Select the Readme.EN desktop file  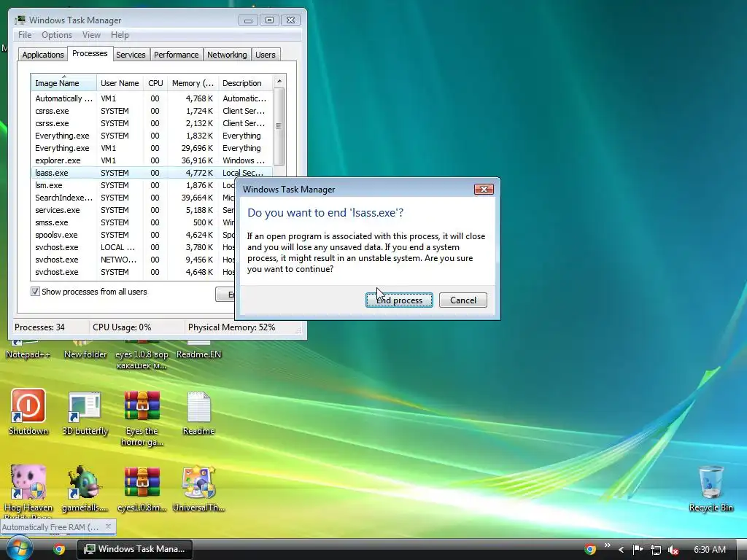[x=198, y=350]
